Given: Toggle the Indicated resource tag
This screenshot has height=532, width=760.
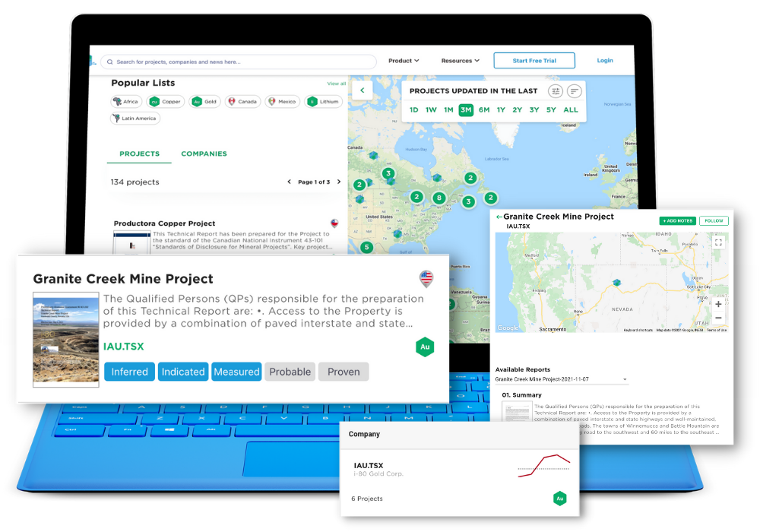Looking at the screenshot, I should pyautogui.click(x=183, y=372).
